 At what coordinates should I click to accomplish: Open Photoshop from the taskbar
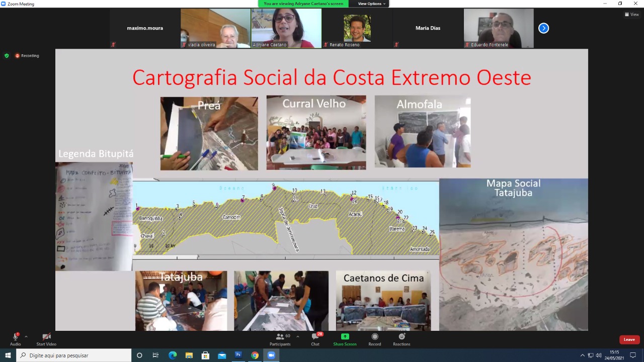point(238,355)
